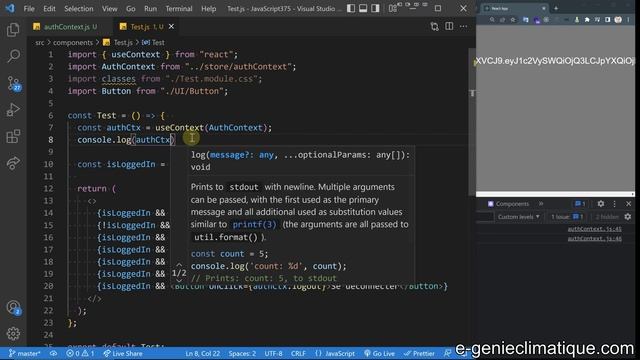Click the master branch in status bar
This screenshot has height=360, width=640.
tap(25, 353)
